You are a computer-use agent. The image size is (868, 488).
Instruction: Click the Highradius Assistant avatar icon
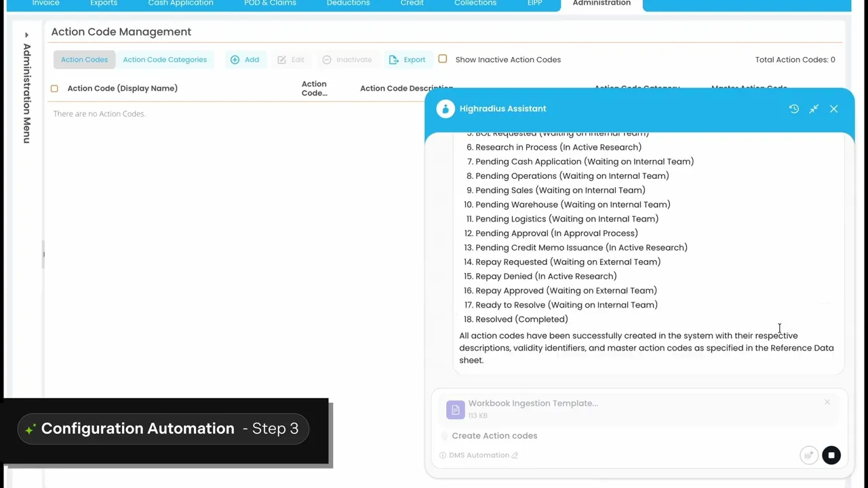446,108
